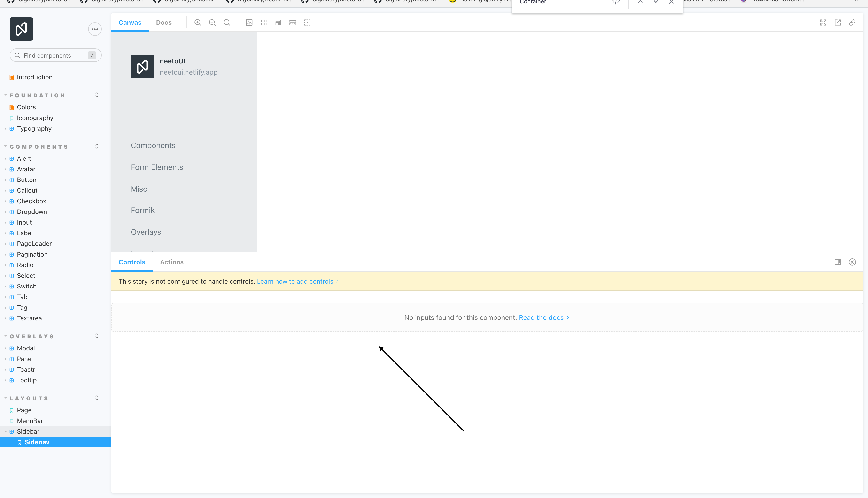Switch to the Docs tab
Image resolution: width=868 pixels, height=498 pixels.
164,22
